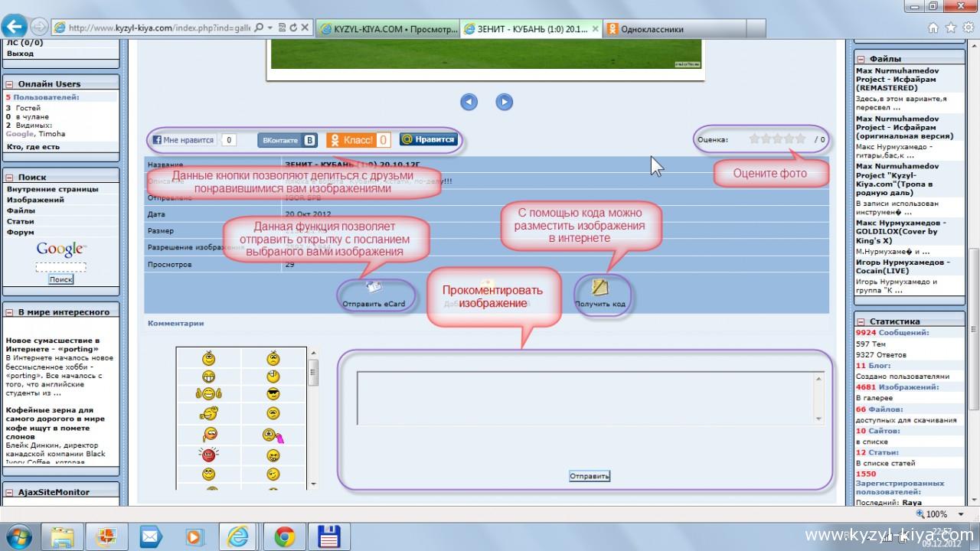
Task: Insert the big grin smiley
Action: pyautogui.click(x=208, y=377)
